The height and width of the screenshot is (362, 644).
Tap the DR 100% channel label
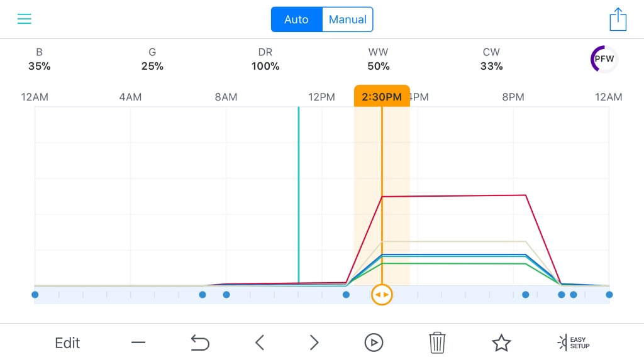[x=265, y=59]
